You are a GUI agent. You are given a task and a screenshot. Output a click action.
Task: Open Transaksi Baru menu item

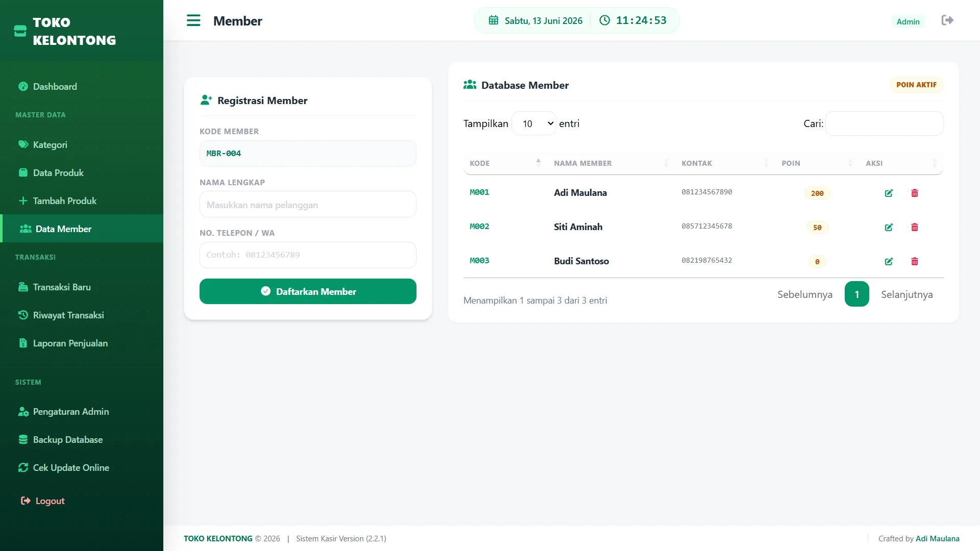(x=82, y=287)
